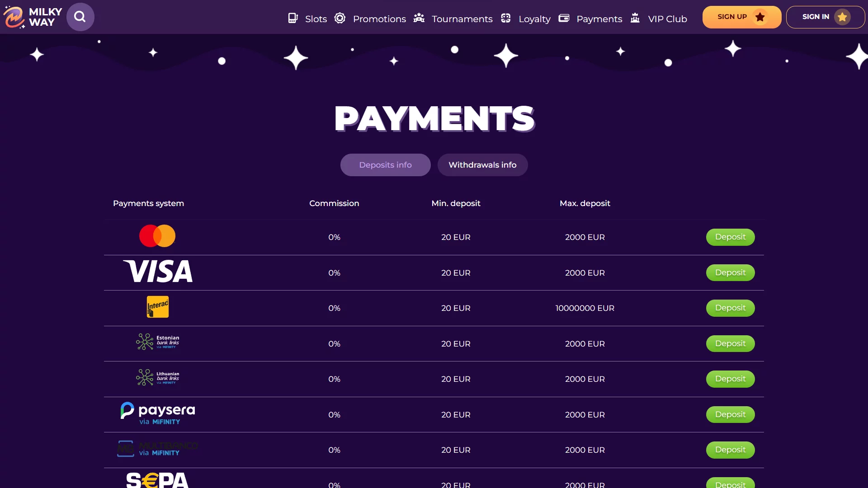868x488 pixels.
Task: Select the Mastercard logo
Action: pyautogui.click(x=157, y=236)
